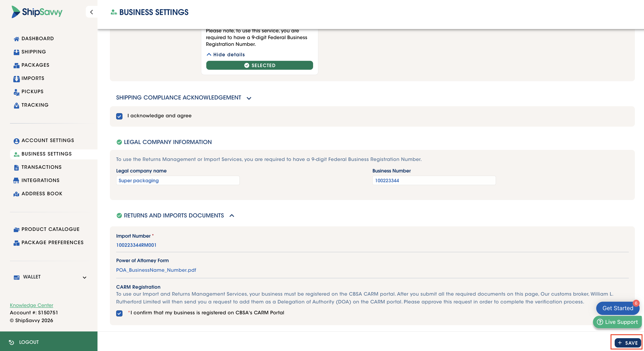The height and width of the screenshot is (351, 644).
Task: Open the Transactions menu item
Action: point(41,167)
